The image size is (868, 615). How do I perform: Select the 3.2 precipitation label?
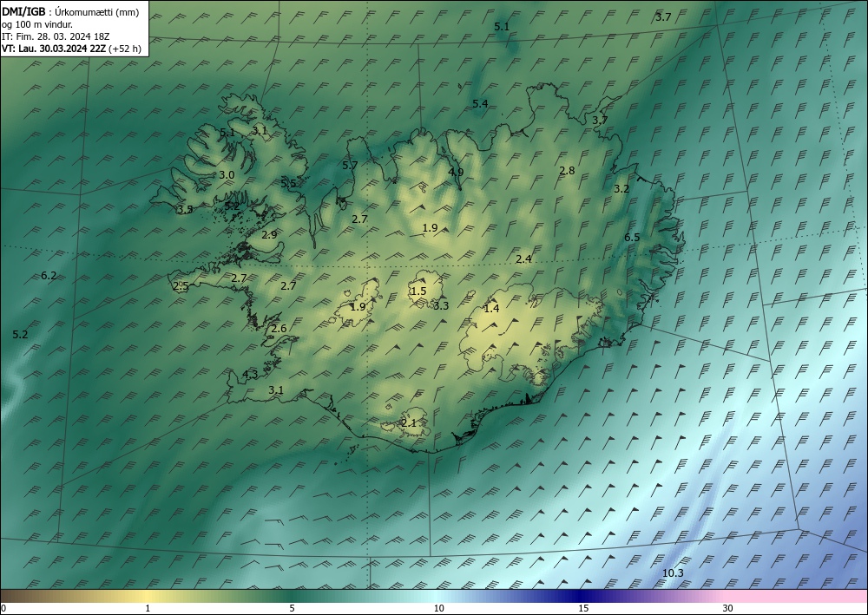click(x=621, y=188)
